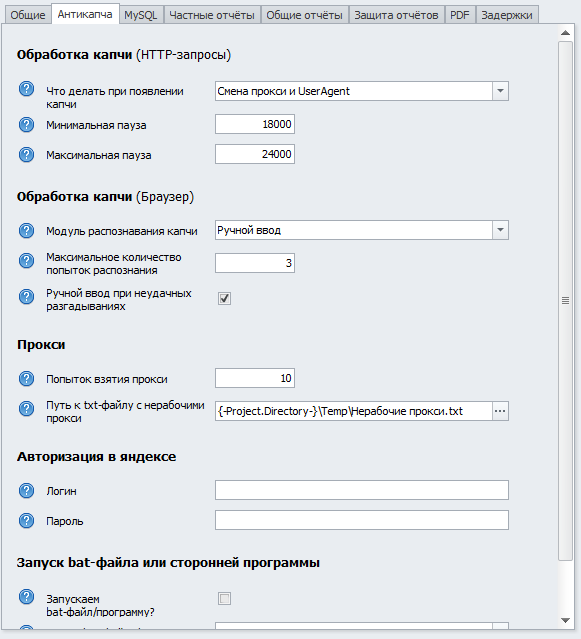Toggle Ручной ввод при неудачных разгадываниях checkbox
581x639 pixels.
[x=224, y=298]
